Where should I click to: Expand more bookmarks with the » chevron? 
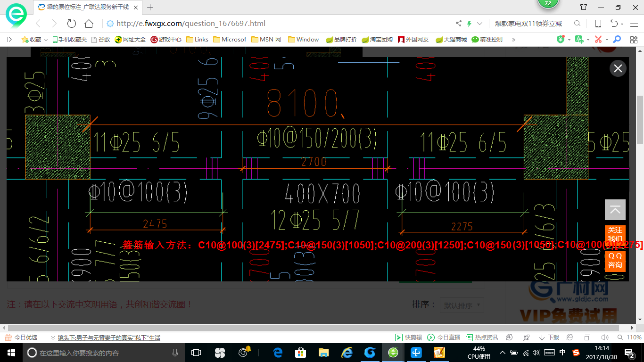click(513, 40)
